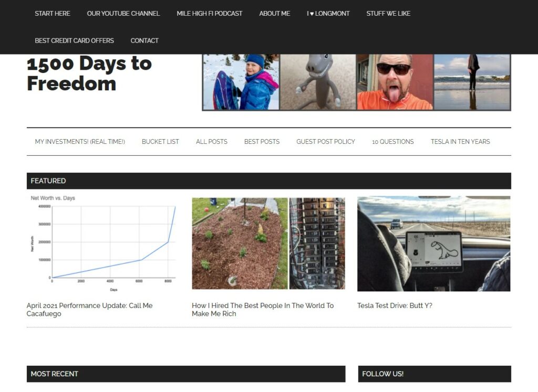Go to the CONTACT page

[144, 40]
